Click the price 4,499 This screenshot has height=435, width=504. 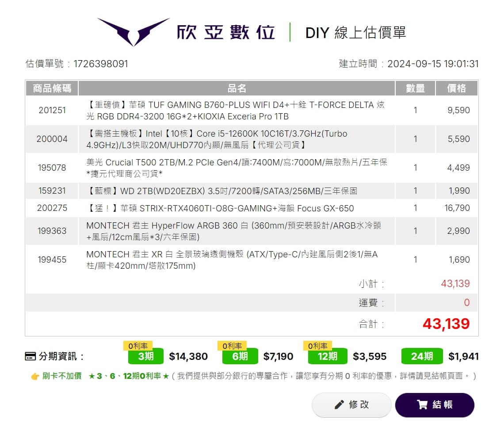[458, 168]
